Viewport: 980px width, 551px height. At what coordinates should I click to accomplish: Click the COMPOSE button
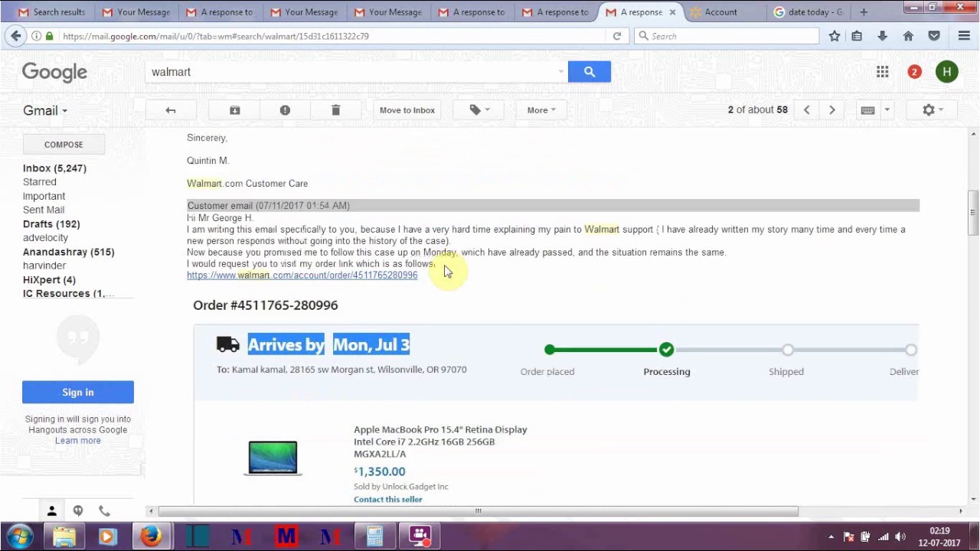64,145
